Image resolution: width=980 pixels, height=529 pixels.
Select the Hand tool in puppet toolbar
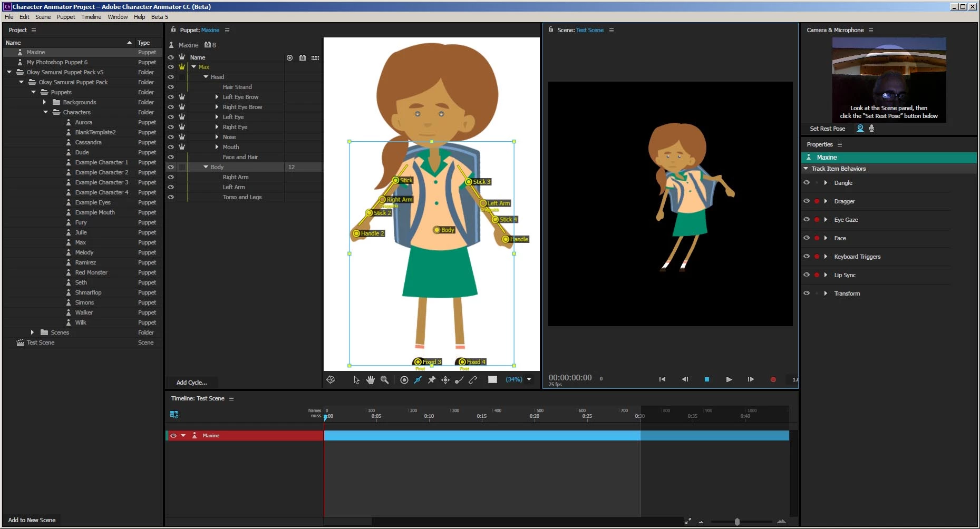point(371,380)
